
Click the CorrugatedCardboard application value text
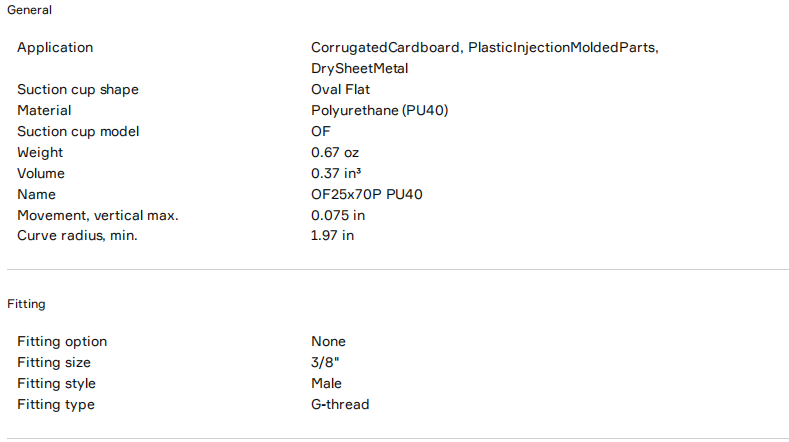[386, 48]
